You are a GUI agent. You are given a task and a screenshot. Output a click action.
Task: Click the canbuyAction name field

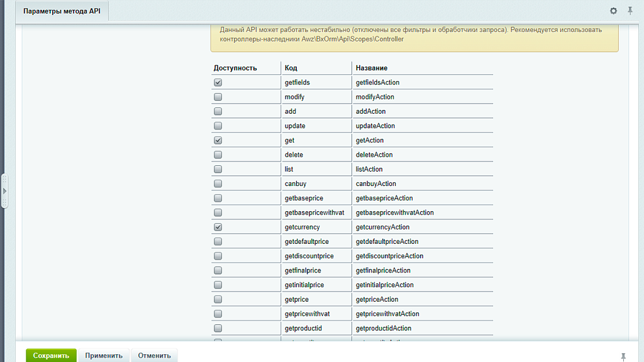pos(421,184)
